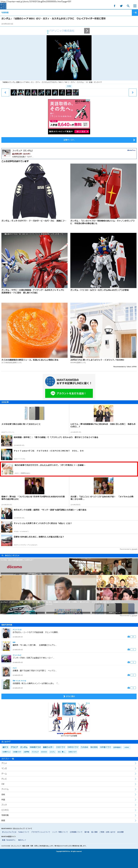Go to next gallery photo arrow
Viewport: 138px width, 868px height.
pos(133,92)
